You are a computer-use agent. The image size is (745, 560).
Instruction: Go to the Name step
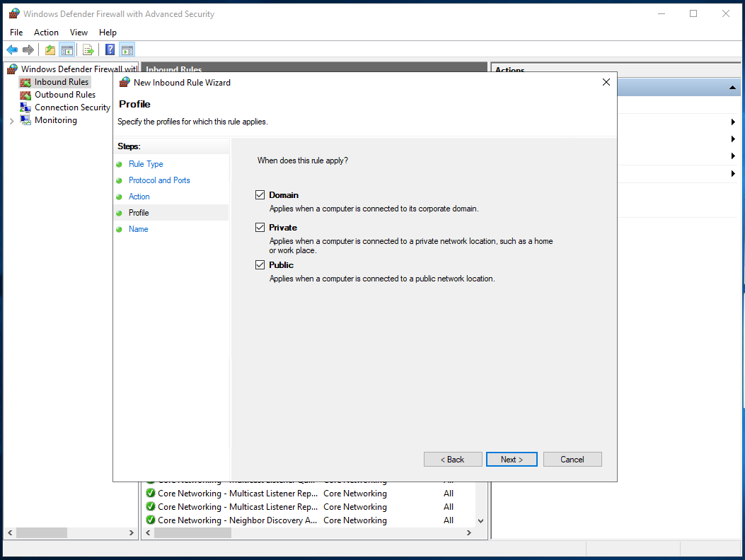(138, 229)
